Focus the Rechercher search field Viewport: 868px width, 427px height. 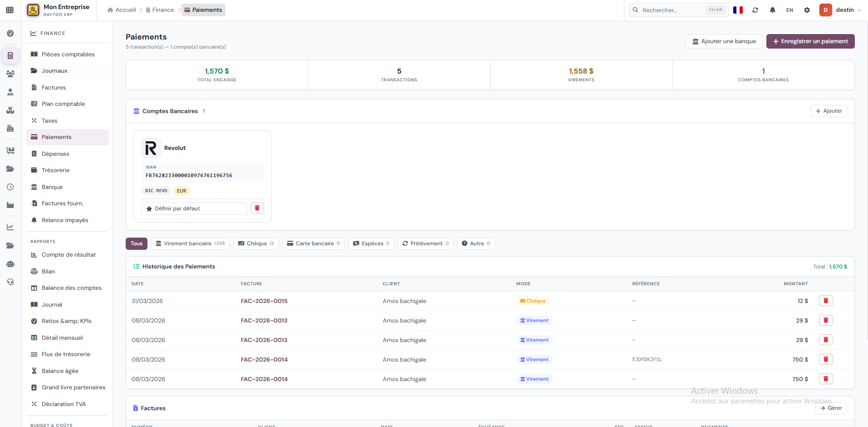coord(672,10)
